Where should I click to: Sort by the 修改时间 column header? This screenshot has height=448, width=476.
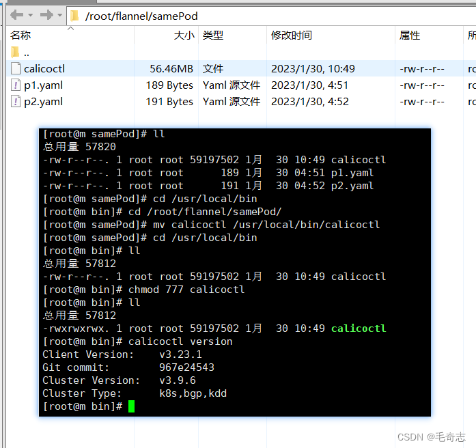pos(292,36)
